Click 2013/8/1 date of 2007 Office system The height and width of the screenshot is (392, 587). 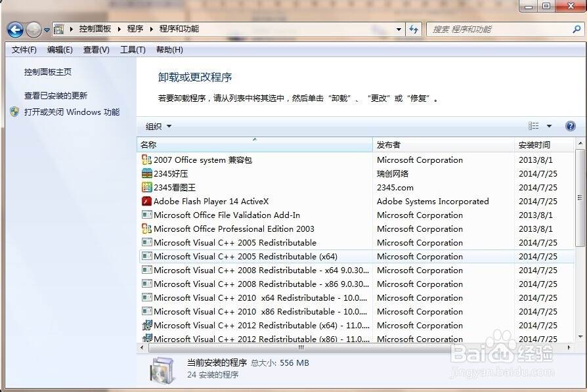click(x=536, y=160)
